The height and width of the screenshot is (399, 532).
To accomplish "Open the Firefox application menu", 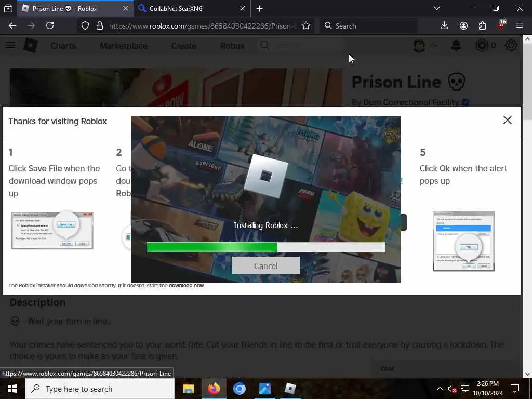I will pyautogui.click(x=520, y=26).
